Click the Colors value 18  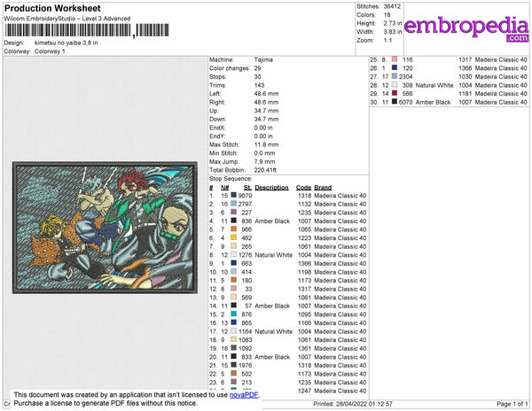pyautogui.click(x=387, y=15)
